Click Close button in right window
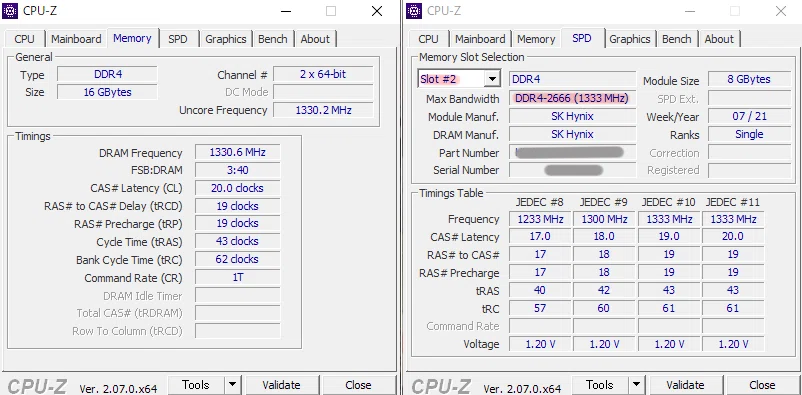The height and width of the screenshot is (395, 802). coord(762,385)
